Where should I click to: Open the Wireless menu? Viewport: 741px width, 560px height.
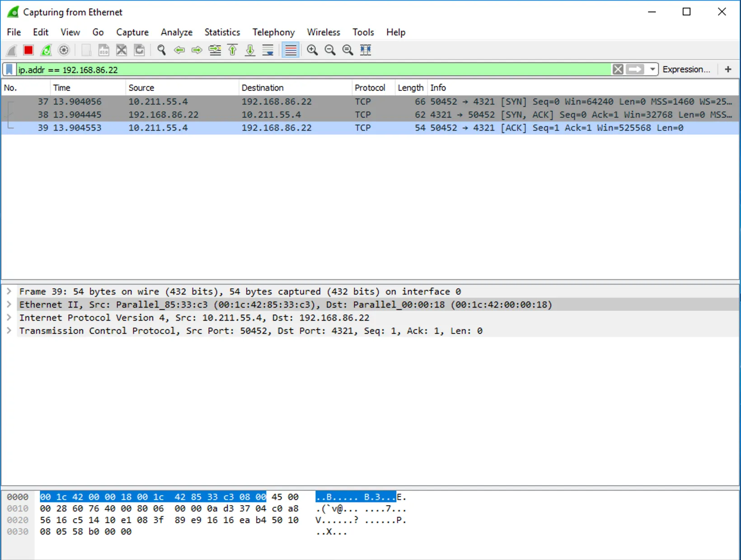(x=324, y=32)
